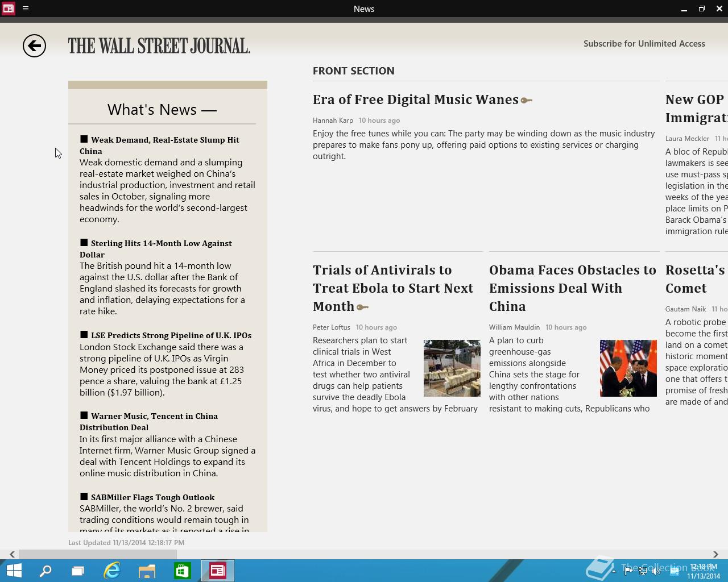Screen dimensions: 728x582
Task: Open Task View from the taskbar
Action: point(78,571)
